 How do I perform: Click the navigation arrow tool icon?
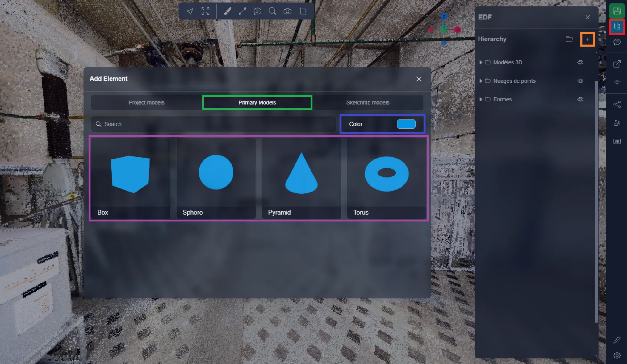(x=190, y=11)
